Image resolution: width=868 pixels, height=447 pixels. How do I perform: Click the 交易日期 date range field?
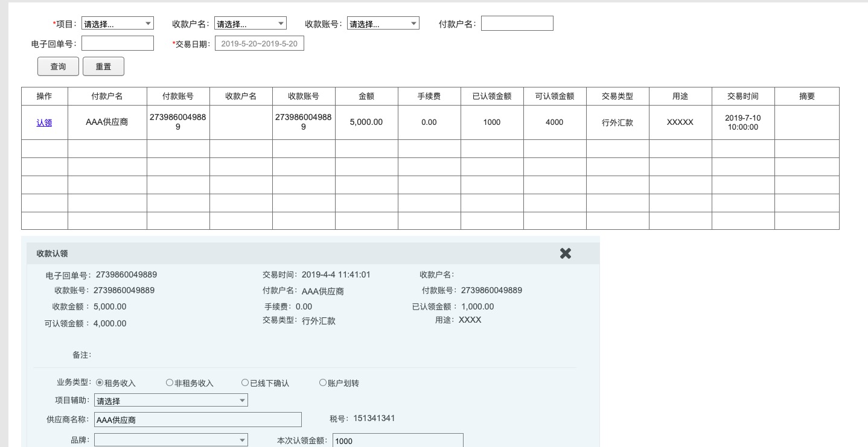pos(260,43)
